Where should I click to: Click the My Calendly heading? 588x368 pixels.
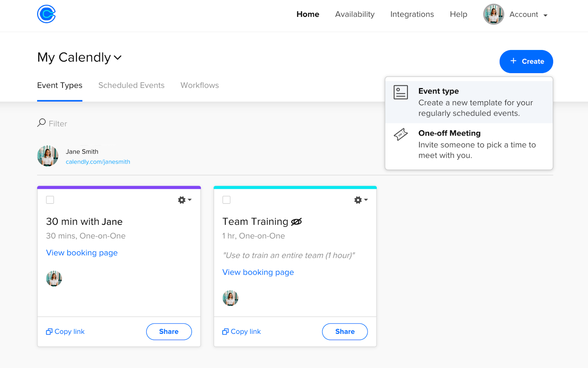click(x=74, y=57)
